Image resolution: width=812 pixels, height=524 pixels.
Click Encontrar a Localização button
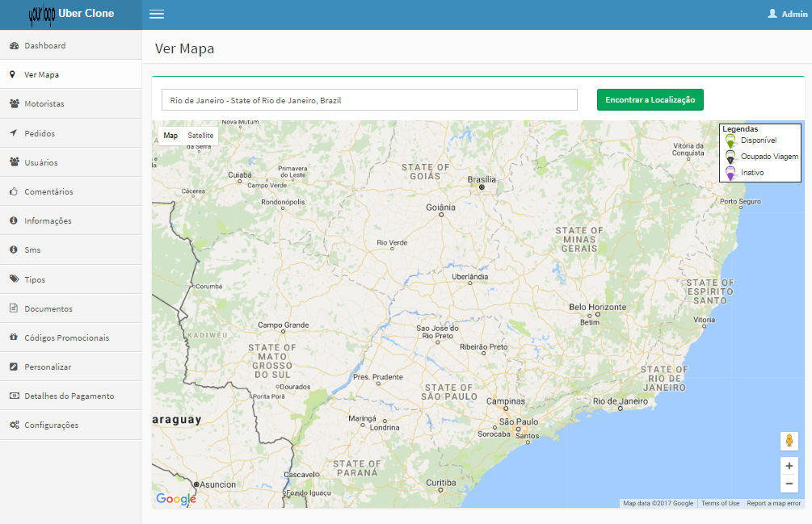click(650, 100)
